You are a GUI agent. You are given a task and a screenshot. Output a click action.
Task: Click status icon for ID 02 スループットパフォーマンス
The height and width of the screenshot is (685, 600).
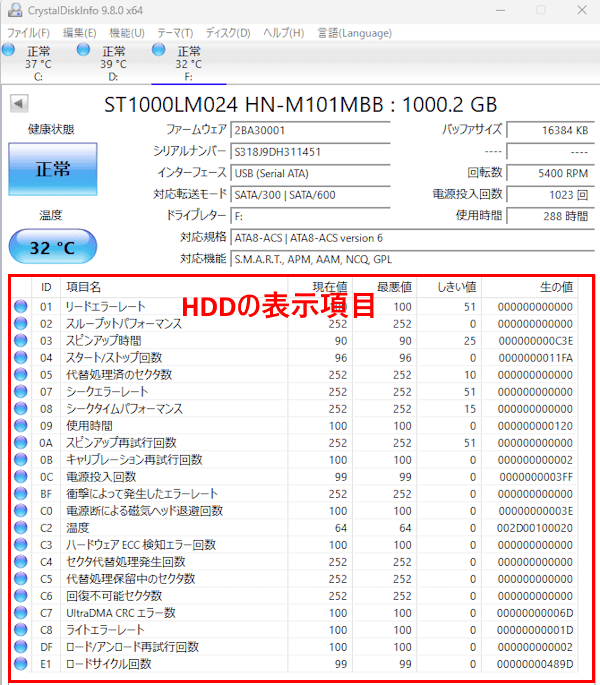coord(21,323)
